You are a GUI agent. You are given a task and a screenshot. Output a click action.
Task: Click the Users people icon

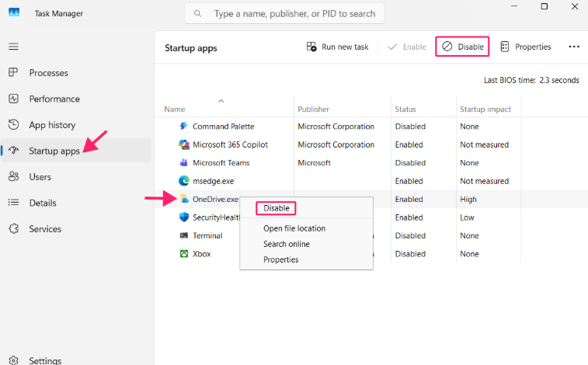click(x=13, y=176)
